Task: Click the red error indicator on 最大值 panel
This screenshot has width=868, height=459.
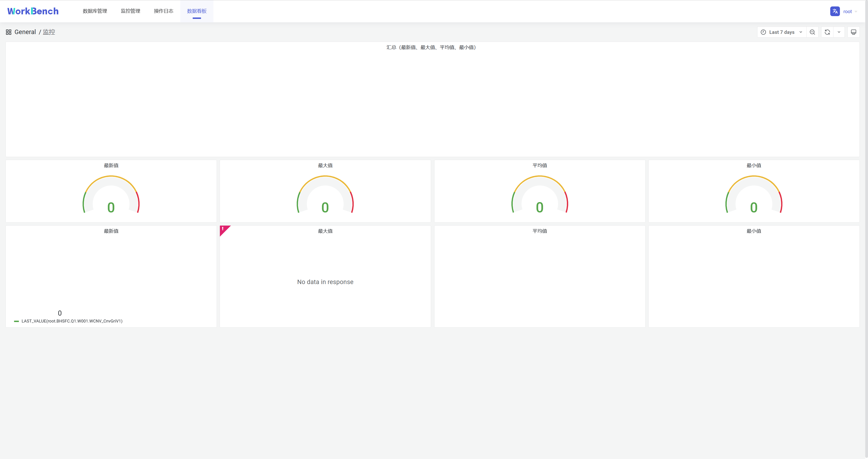Action: pyautogui.click(x=223, y=229)
